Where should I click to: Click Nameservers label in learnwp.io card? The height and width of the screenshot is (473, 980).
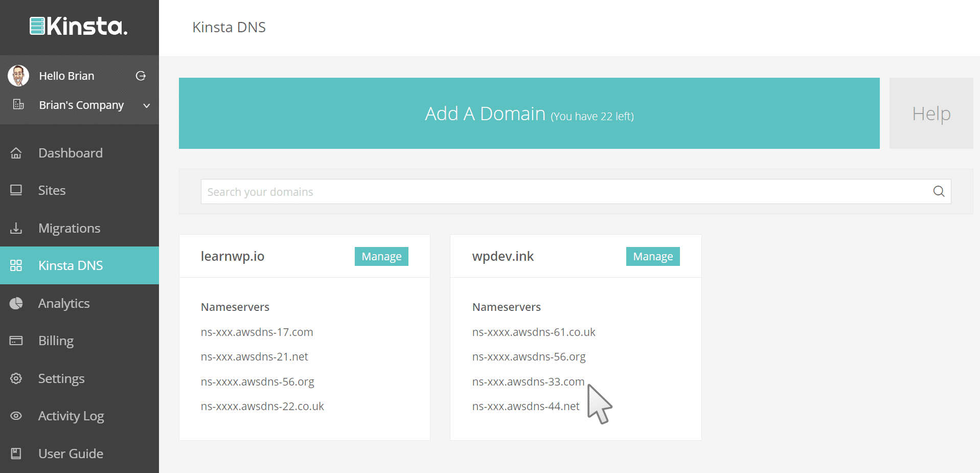(235, 307)
